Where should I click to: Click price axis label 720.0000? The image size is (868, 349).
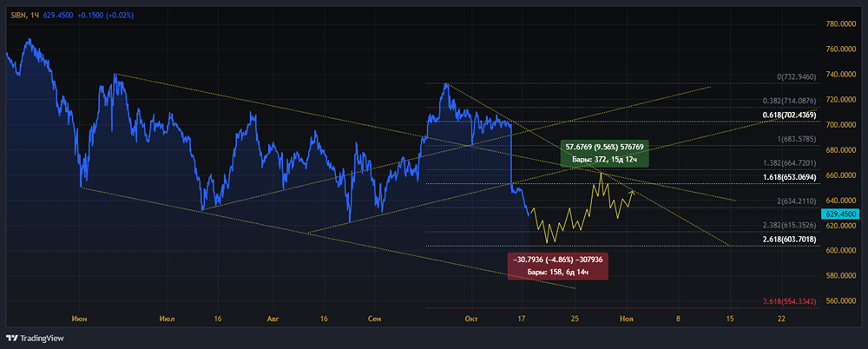pyautogui.click(x=840, y=100)
